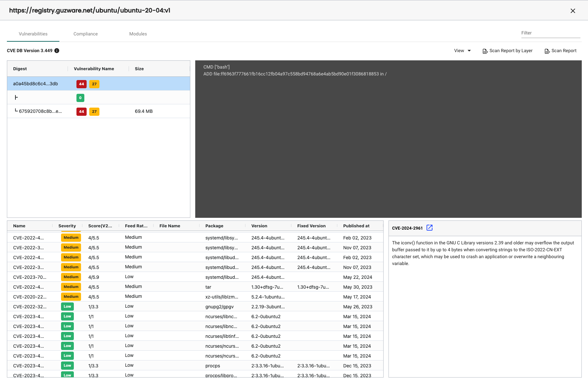Click Low badge in the ncurses/libtinf row
The height and width of the screenshot is (391, 588).
coord(67,336)
